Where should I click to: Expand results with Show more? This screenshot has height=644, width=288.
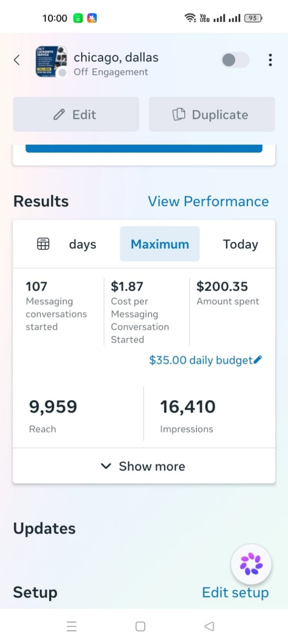pos(144,466)
